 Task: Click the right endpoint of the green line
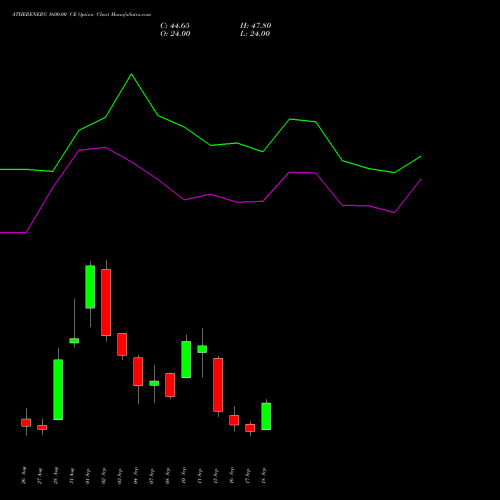click(421, 156)
